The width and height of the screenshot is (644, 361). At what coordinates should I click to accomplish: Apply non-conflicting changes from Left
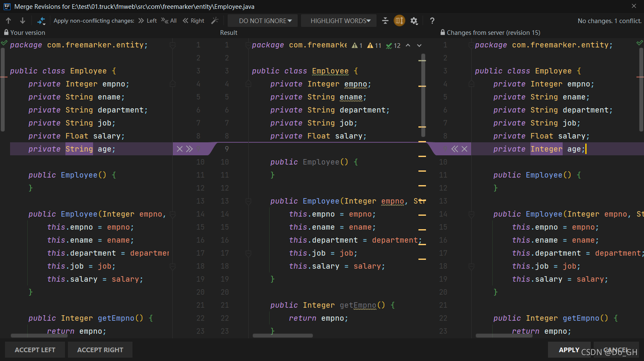(148, 21)
